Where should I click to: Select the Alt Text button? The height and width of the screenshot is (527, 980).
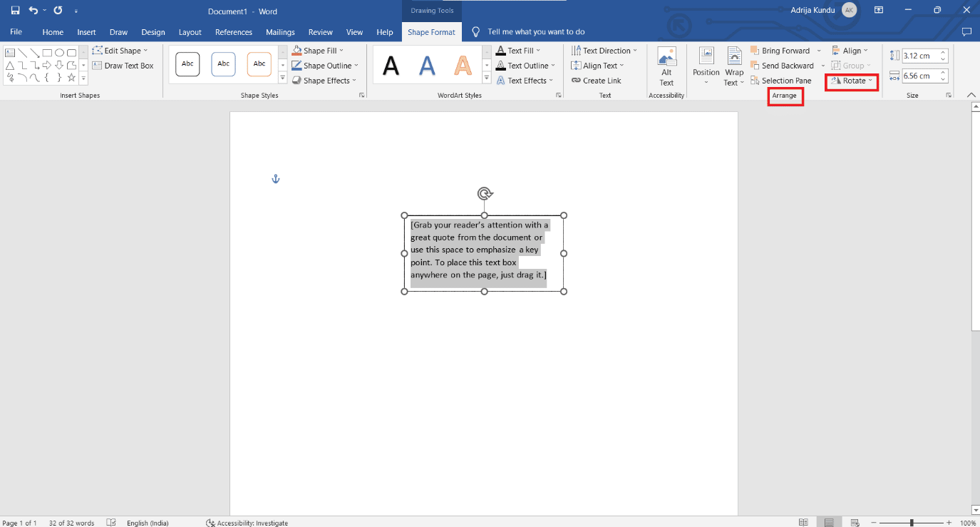[x=666, y=66]
